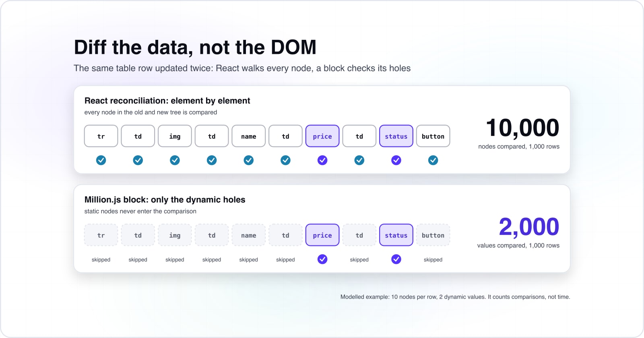
Task: Click the purple 2,000 values figure
Action: (529, 227)
